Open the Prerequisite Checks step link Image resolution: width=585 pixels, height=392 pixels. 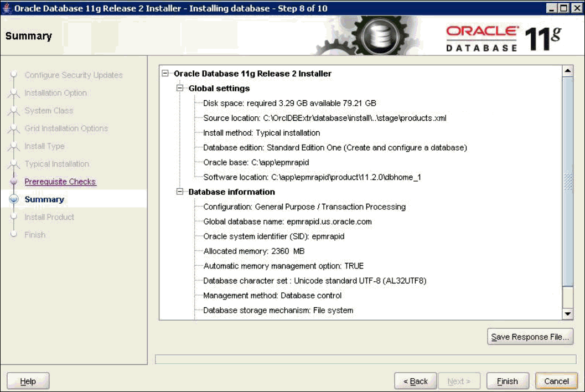(x=60, y=182)
